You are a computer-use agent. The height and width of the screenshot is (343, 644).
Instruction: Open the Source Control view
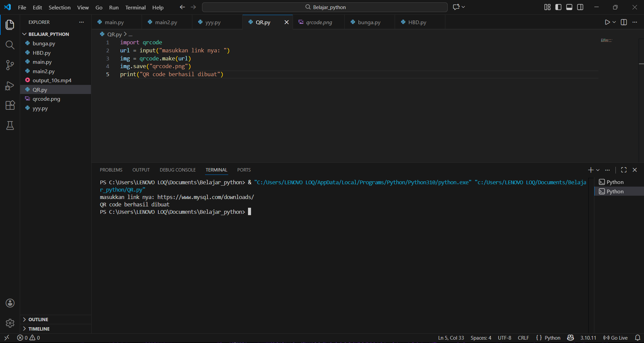[10, 65]
